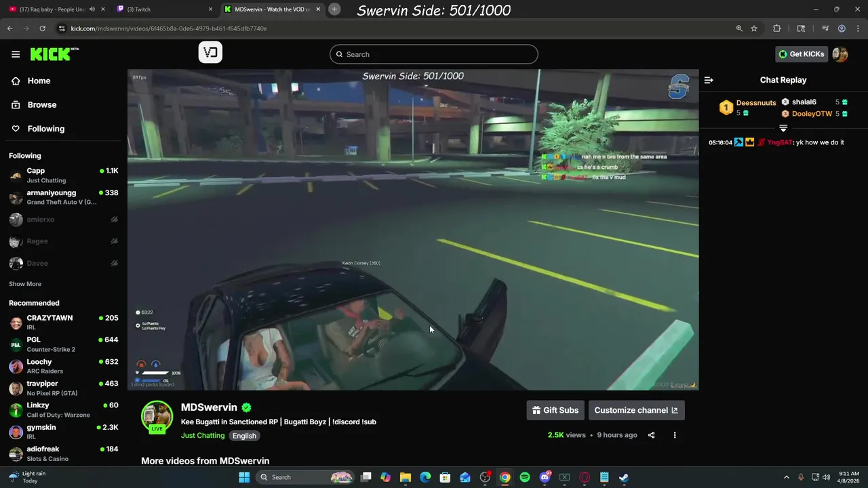Open volume control in system tray

(x=826, y=477)
